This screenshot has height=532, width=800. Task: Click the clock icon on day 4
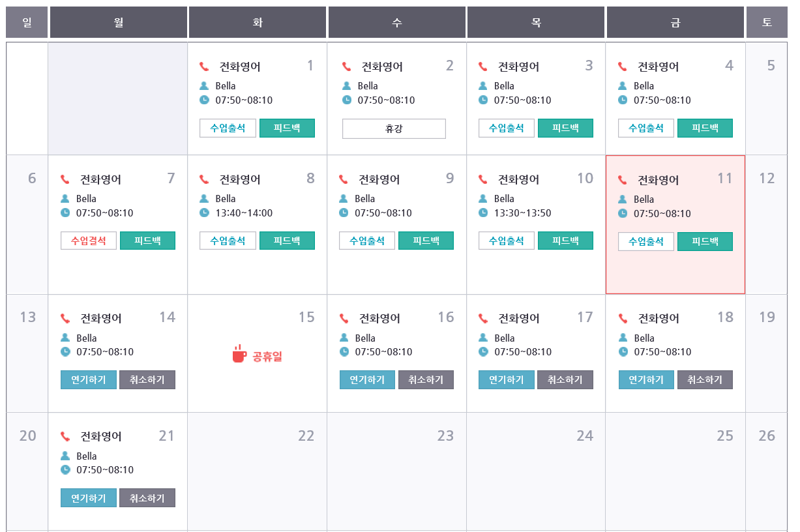coord(623,100)
